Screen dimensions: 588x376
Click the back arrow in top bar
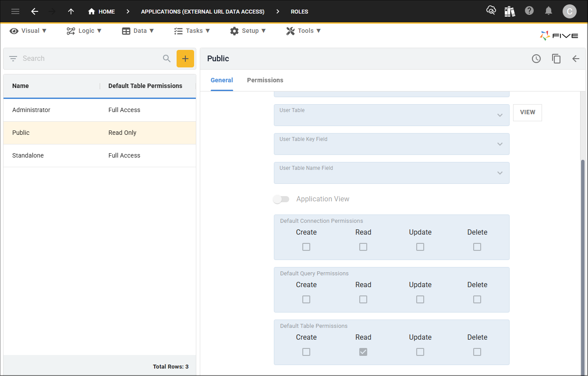click(x=35, y=11)
